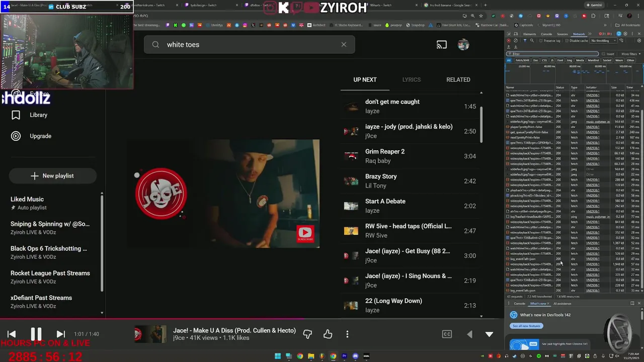
Task: Open the Windows Start button in taskbar
Action: (277, 356)
